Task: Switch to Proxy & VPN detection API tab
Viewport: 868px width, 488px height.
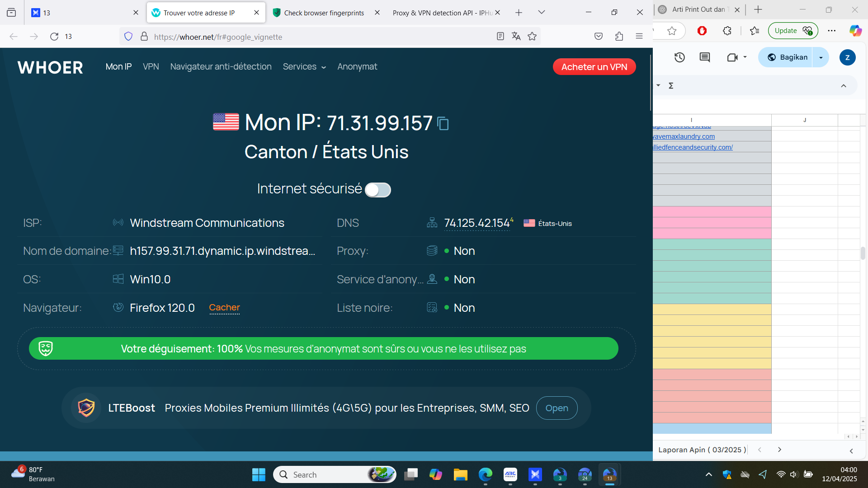Action: coord(443,13)
